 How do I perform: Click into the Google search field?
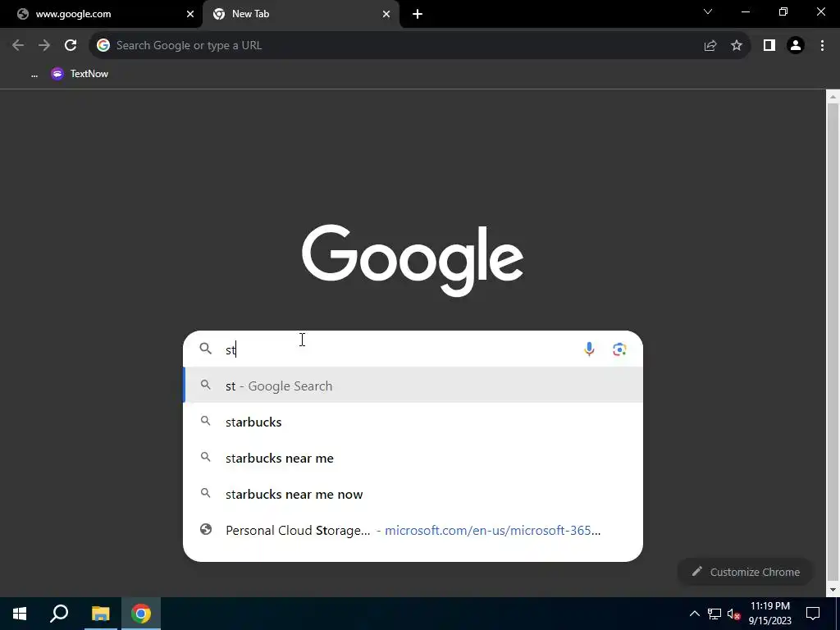[x=402, y=349]
